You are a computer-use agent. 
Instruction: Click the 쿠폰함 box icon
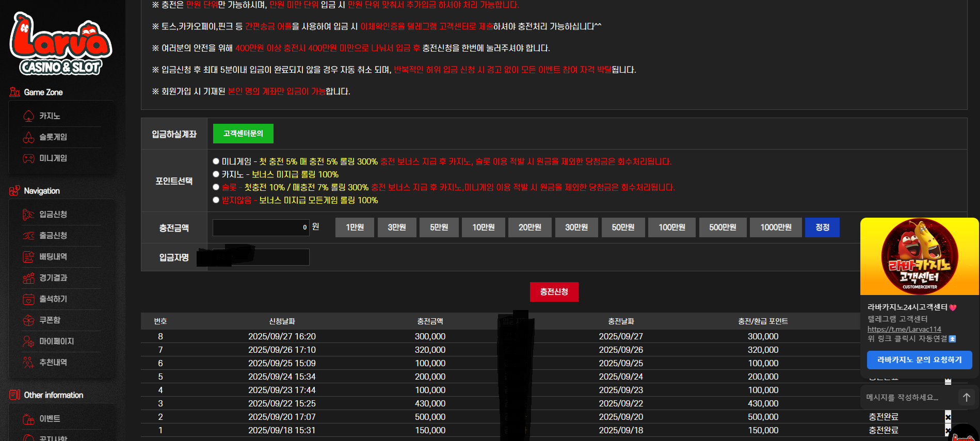(28, 320)
